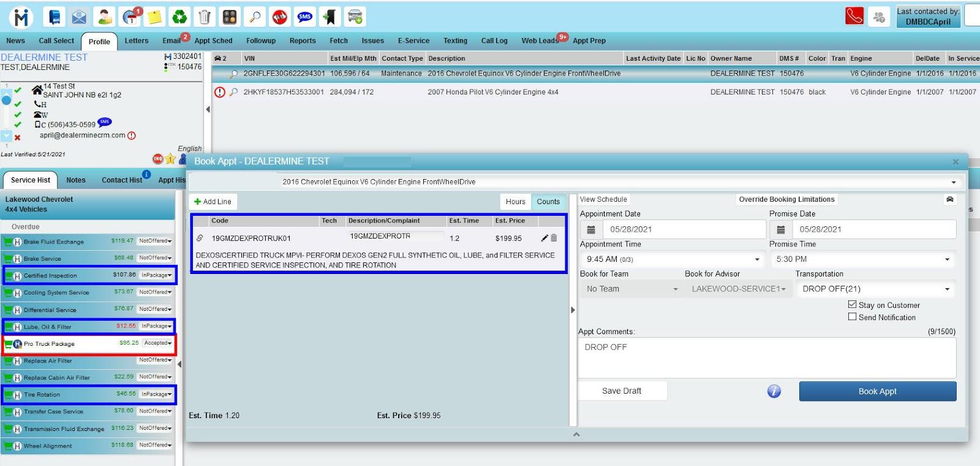The width and height of the screenshot is (980, 466).
Task: Expand the Transportation DROP OFF dropdown
Action: [876, 289]
